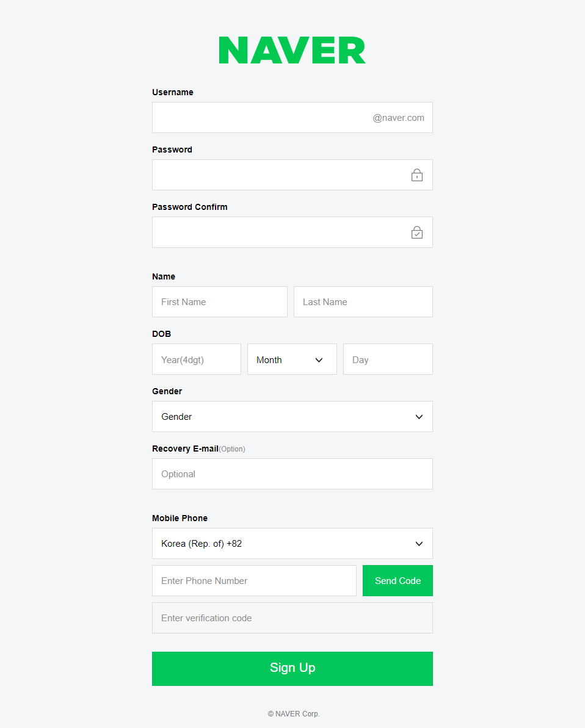Viewport: 585px width, 728px height.
Task: Select the Day input field
Action: [x=388, y=359]
